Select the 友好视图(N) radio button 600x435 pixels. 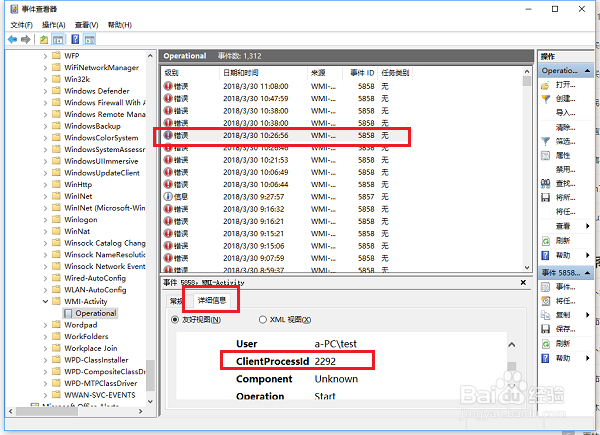pos(175,319)
